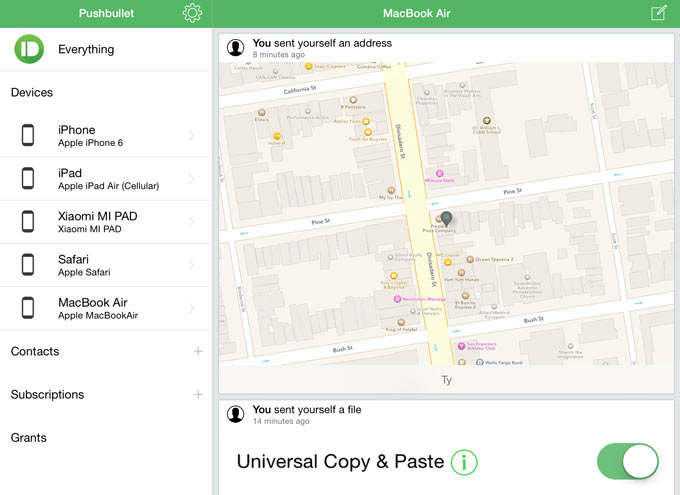Select the Everything menu item

tap(86, 49)
